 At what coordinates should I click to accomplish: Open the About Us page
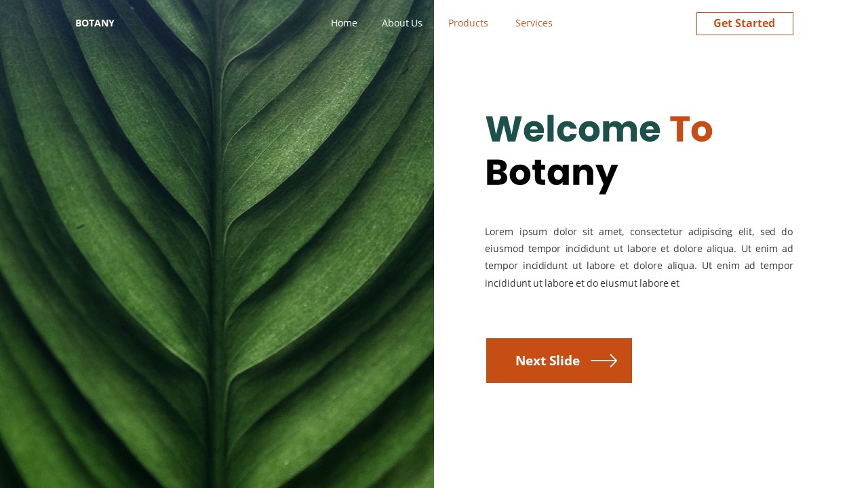[401, 23]
